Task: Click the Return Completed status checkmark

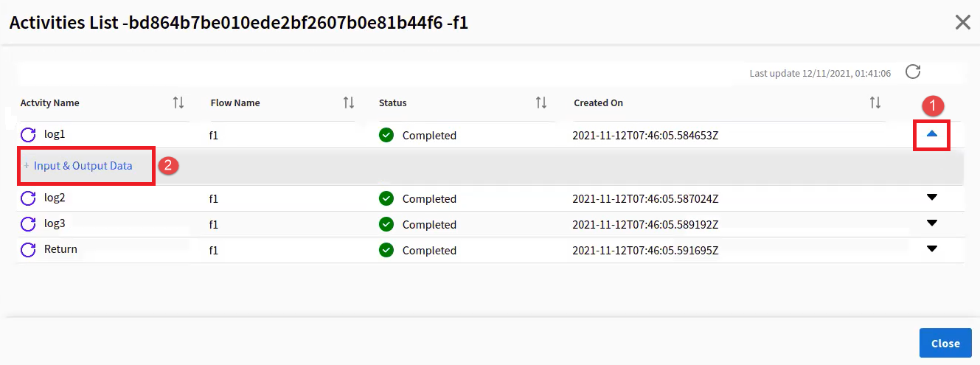Action: (386, 250)
